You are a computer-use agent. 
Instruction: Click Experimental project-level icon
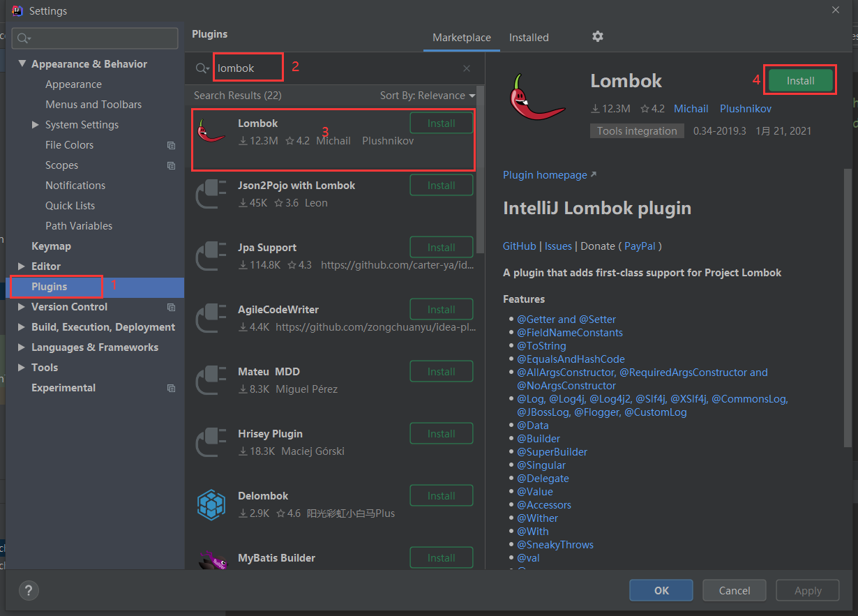[171, 388]
